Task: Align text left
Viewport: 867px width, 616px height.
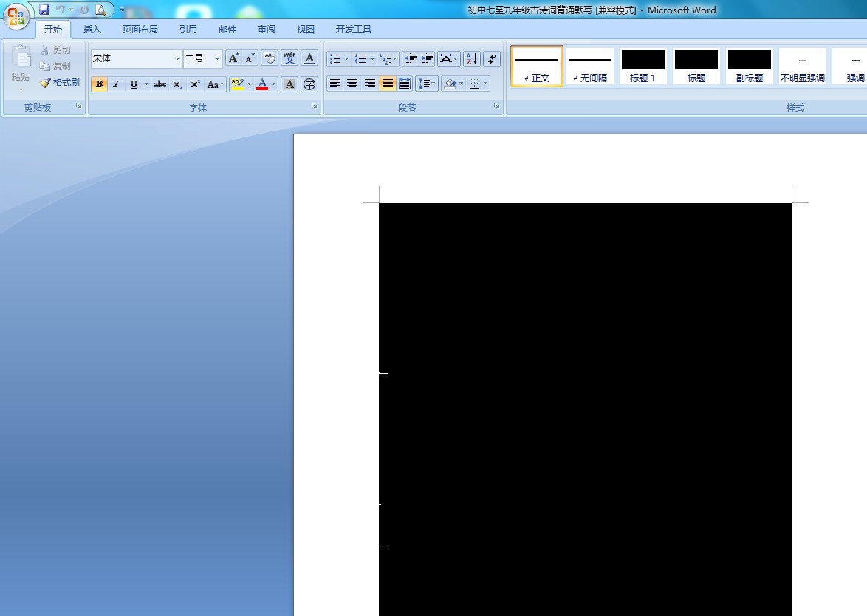Action: click(x=335, y=83)
